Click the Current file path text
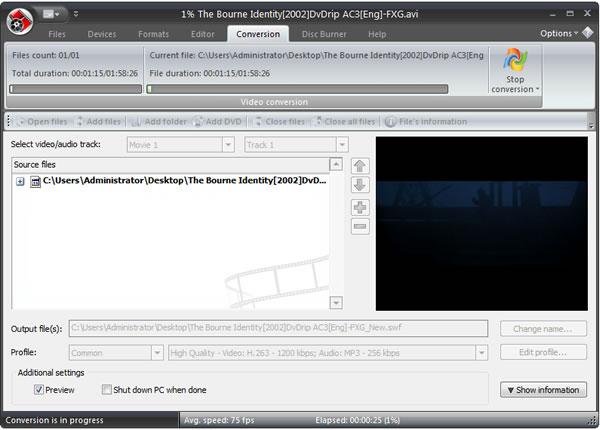 [316, 55]
